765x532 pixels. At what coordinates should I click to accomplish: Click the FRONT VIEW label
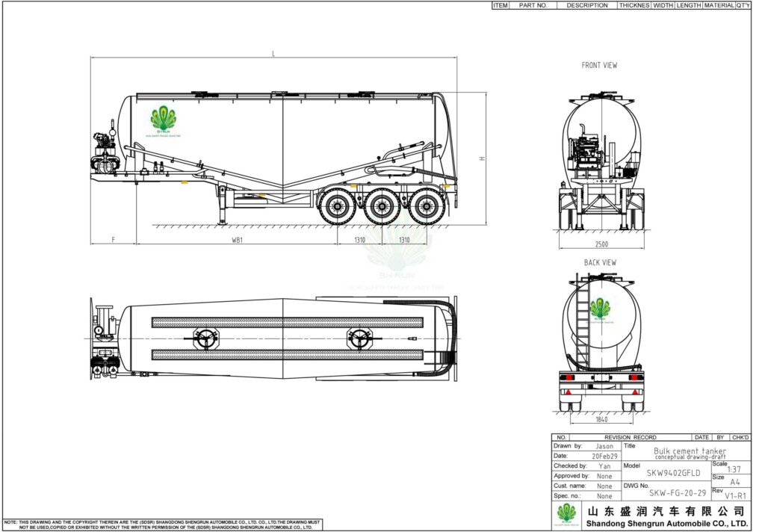(599, 66)
